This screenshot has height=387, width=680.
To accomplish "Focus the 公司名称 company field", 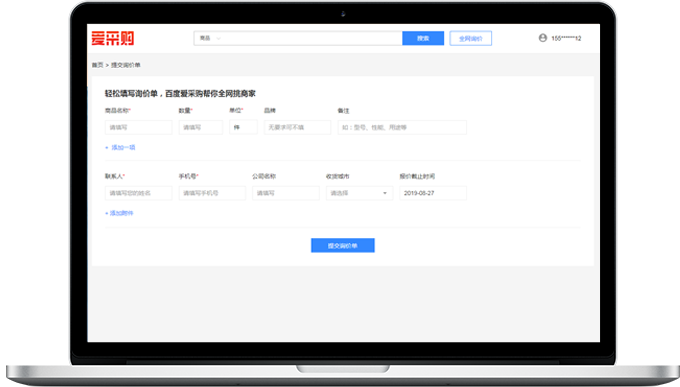I will [x=286, y=193].
